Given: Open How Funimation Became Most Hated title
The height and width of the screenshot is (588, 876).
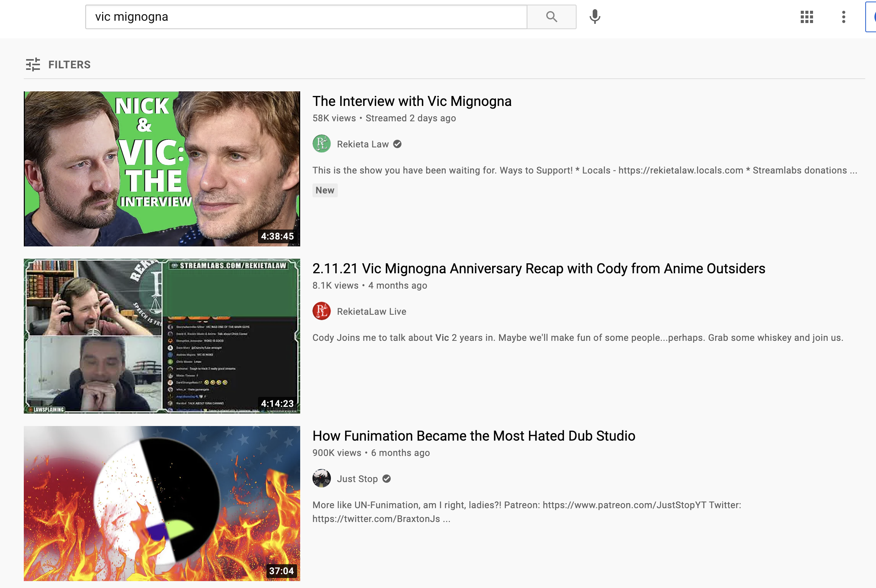Looking at the screenshot, I should [x=474, y=436].
